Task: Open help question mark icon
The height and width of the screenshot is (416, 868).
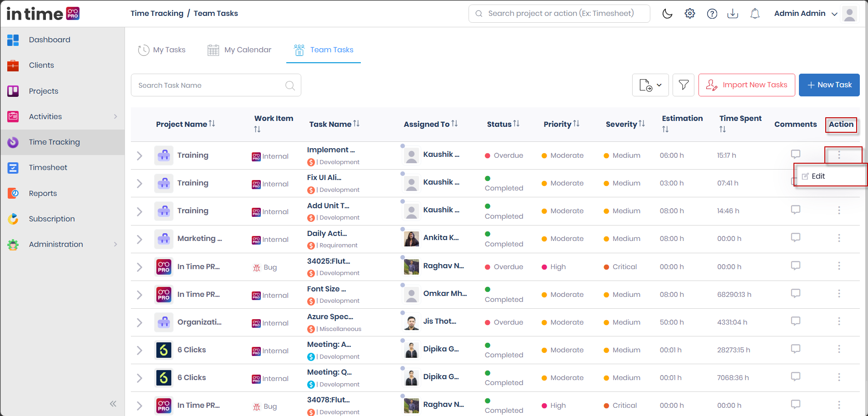Action: (x=712, y=14)
